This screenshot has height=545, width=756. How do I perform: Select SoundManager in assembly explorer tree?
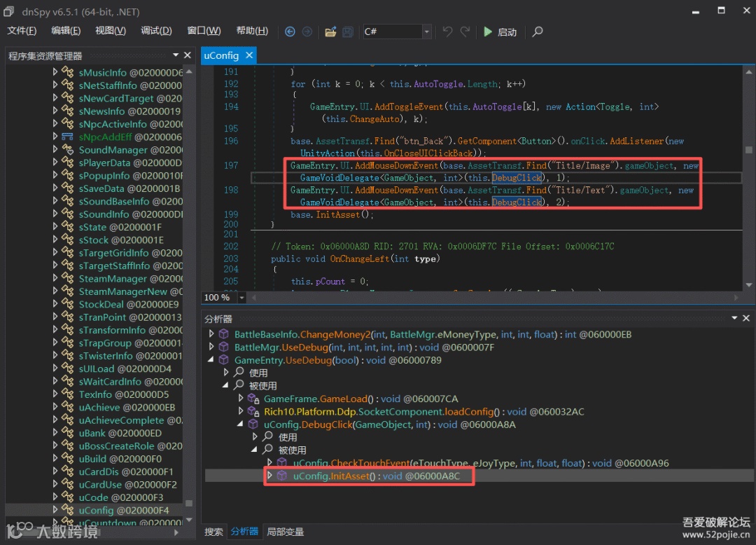[112, 150]
